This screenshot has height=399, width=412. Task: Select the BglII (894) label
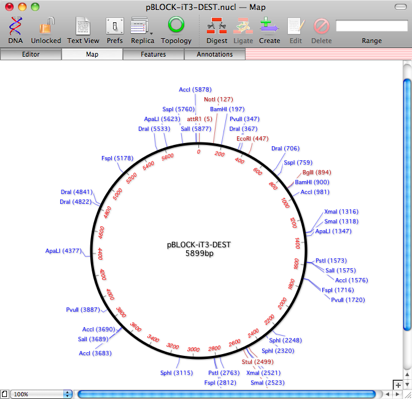(317, 172)
